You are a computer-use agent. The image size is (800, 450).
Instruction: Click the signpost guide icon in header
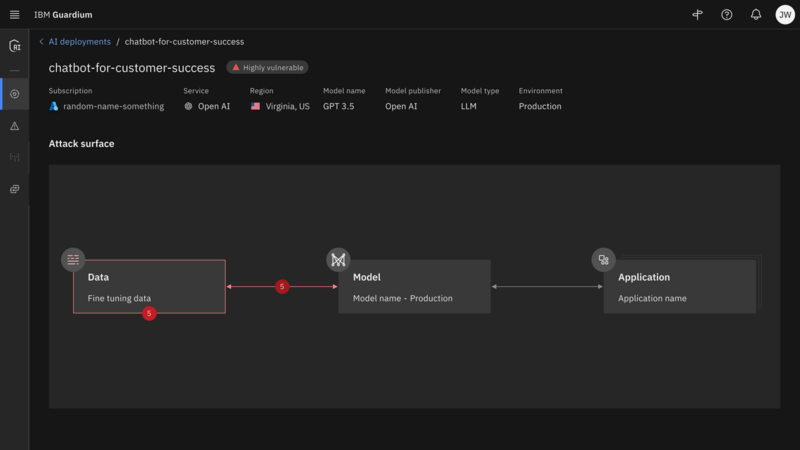(698, 15)
